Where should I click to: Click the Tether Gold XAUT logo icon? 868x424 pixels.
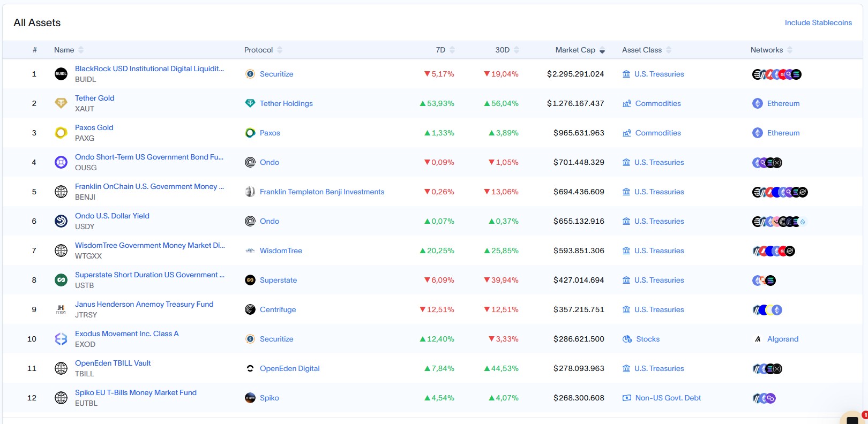(61, 103)
